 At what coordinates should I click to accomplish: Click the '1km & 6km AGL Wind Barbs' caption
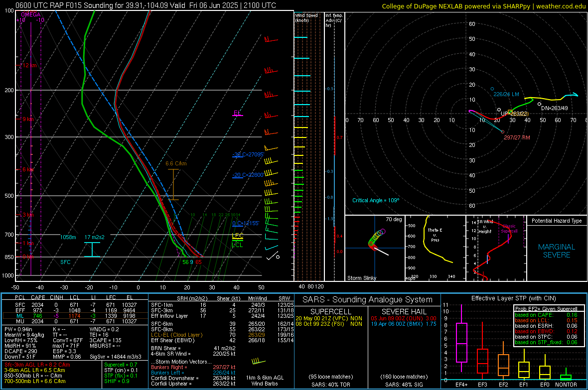265,381
